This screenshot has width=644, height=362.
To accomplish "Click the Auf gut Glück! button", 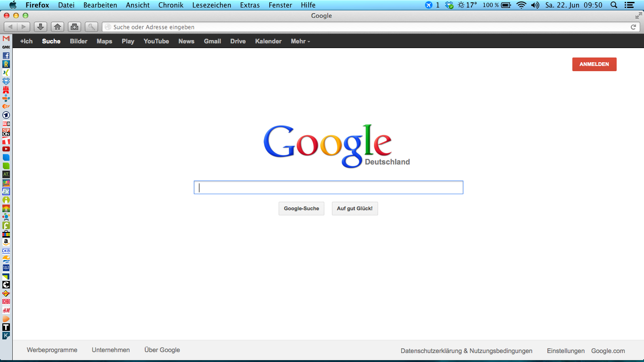I will click(x=355, y=208).
